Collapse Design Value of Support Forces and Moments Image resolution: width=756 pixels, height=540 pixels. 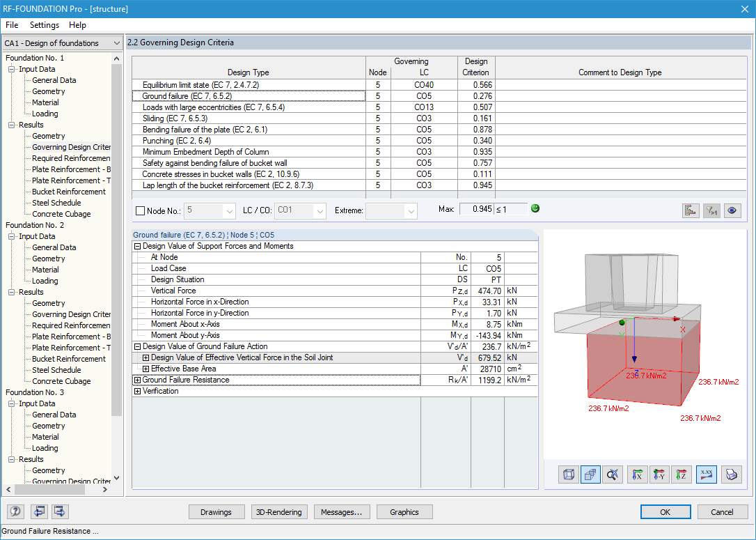pyautogui.click(x=137, y=246)
